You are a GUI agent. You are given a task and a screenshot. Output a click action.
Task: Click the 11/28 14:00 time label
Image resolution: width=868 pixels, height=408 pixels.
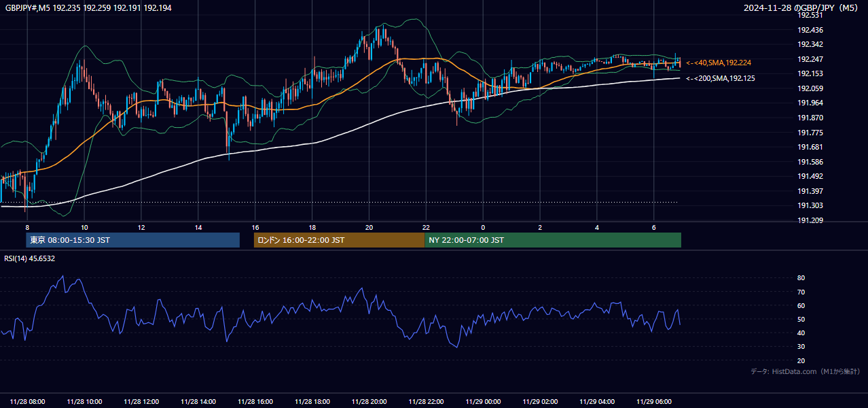pos(198,402)
